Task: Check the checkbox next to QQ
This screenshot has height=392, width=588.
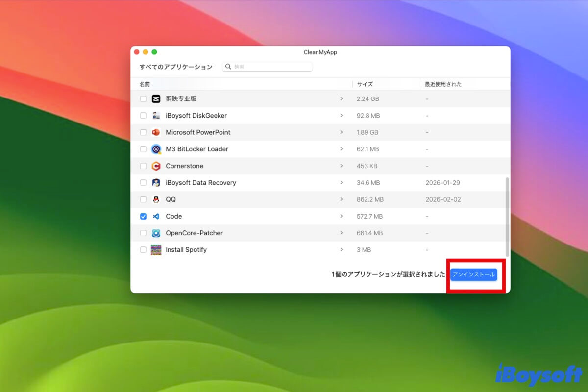Action: [x=143, y=199]
